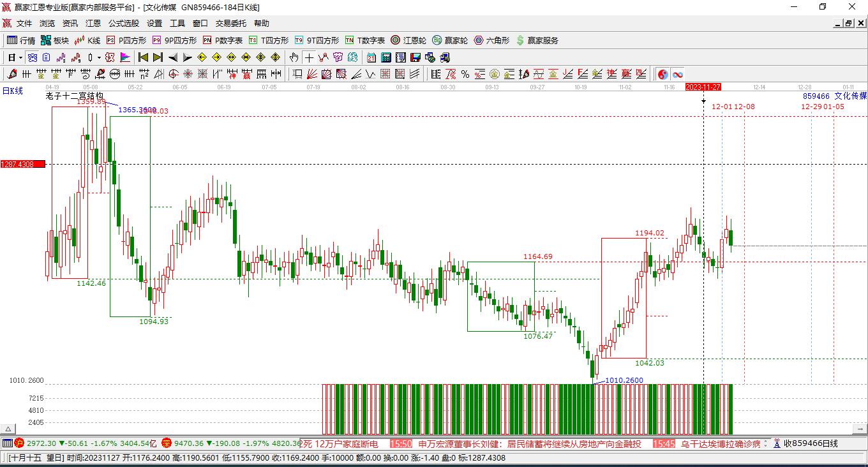Click the 12-08 red date cycle label
The height and width of the screenshot is (467, 868).
744,107
